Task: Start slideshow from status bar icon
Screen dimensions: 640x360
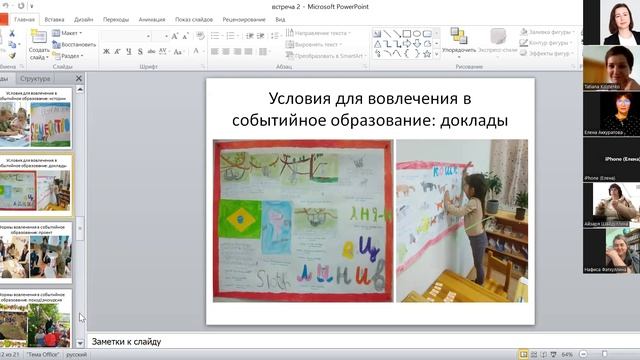Action: tap(553, 354)
